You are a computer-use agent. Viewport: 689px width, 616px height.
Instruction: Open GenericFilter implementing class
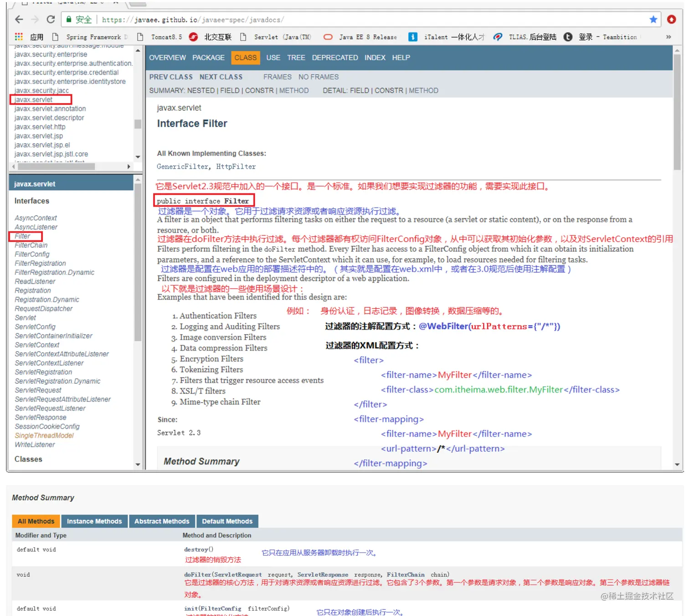(182, 167)
